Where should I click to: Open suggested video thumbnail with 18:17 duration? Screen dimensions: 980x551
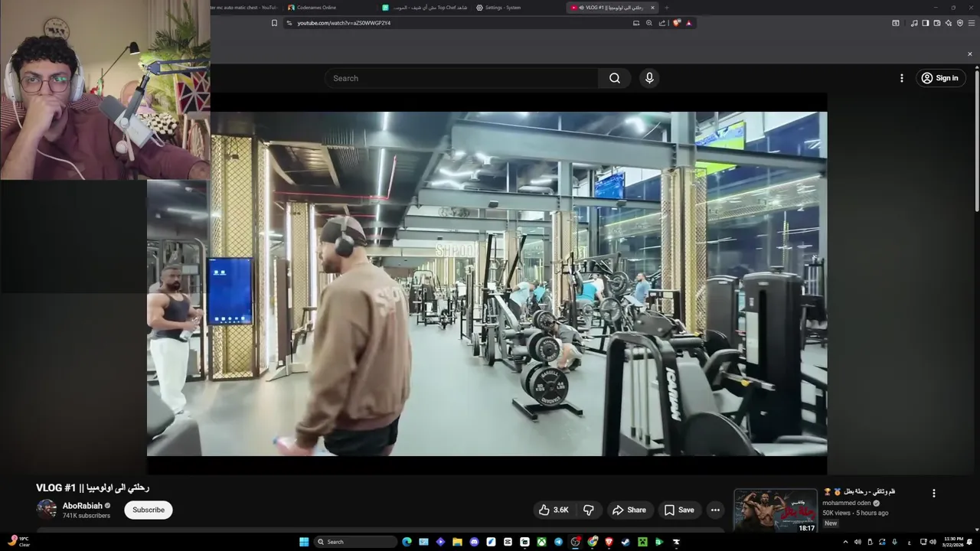pos(776,510)
